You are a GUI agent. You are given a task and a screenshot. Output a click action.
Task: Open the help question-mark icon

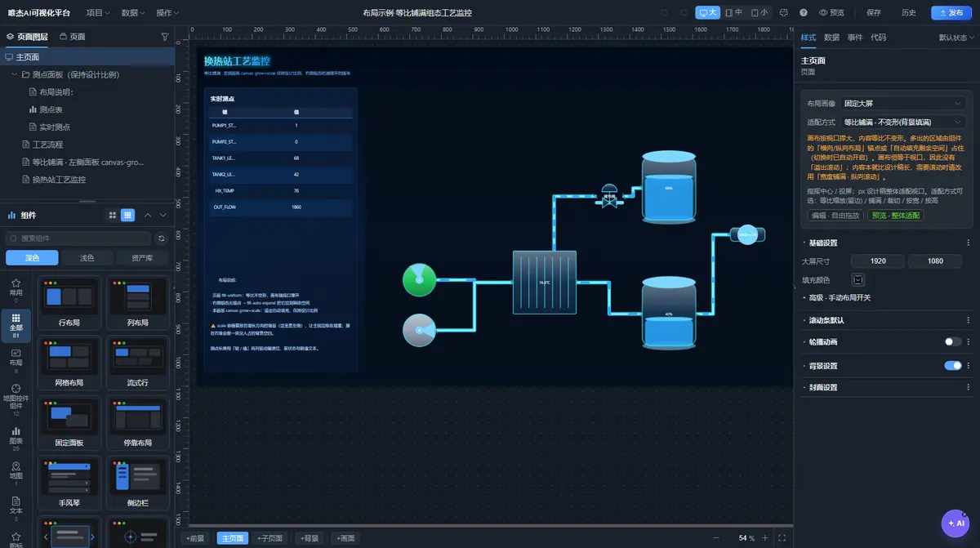pyautogui.click(x=804, y=13)
